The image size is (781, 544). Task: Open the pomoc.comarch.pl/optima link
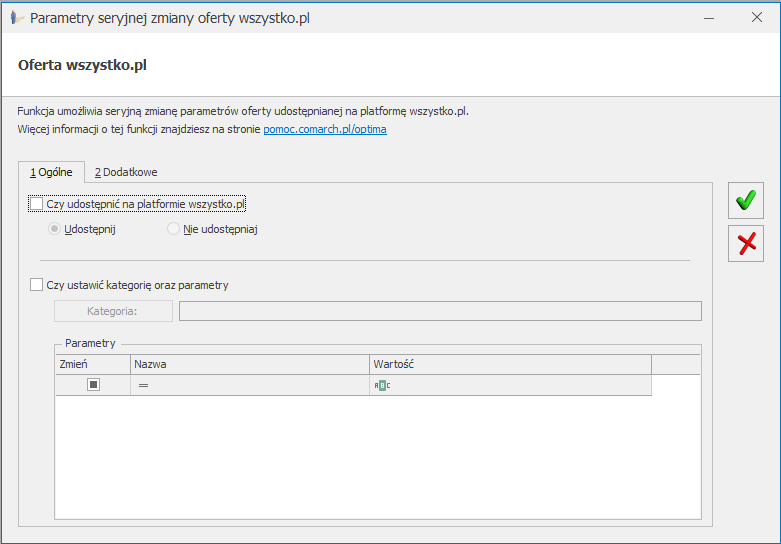(325, 129)
